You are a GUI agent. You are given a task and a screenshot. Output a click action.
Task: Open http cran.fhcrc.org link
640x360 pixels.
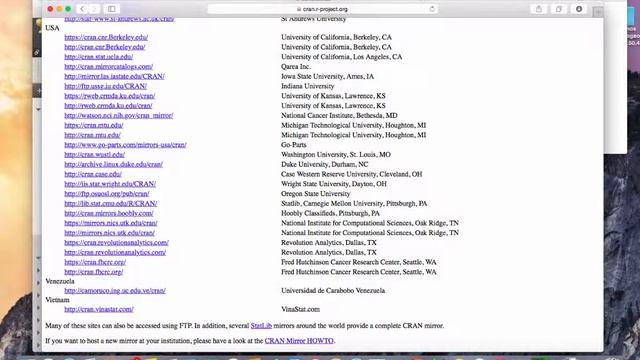pos(94,272)
